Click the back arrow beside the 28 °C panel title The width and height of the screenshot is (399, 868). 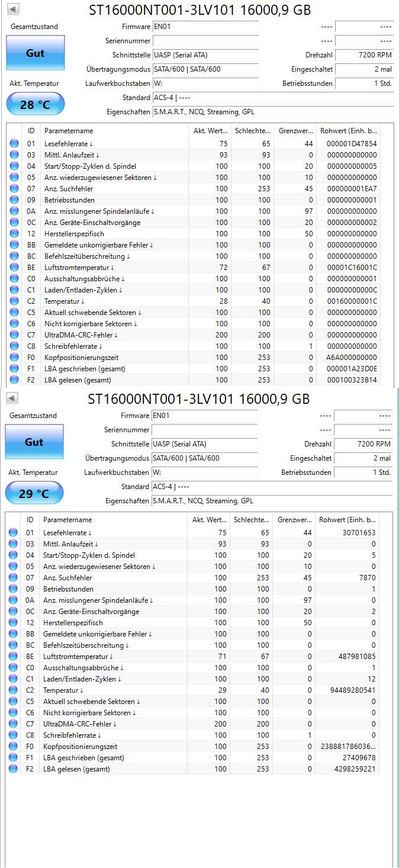(x=13, y=9)
